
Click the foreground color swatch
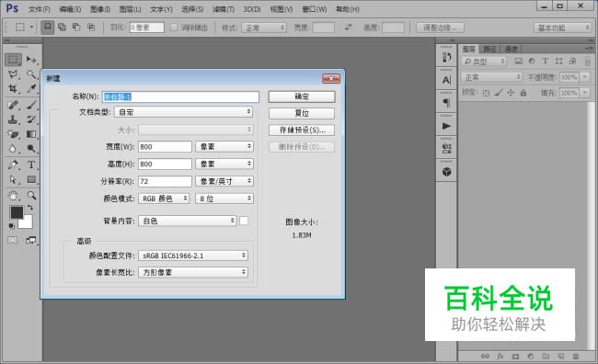tap(17, 212)
